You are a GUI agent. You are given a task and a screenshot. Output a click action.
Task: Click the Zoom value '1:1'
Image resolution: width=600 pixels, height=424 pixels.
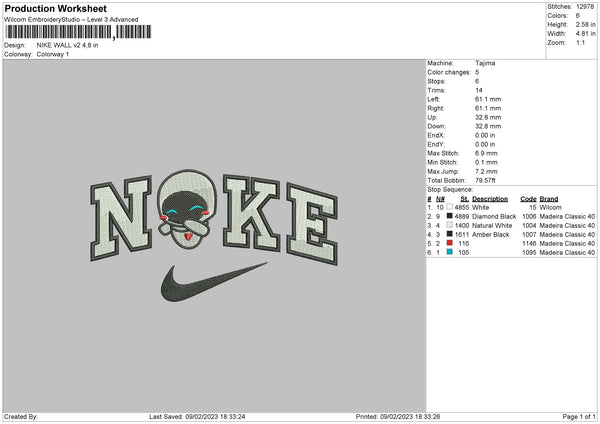(x=580, y=42)
